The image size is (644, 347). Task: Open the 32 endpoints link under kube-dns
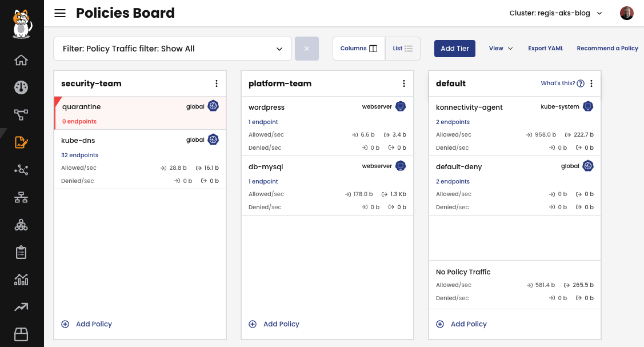[79, 155]
